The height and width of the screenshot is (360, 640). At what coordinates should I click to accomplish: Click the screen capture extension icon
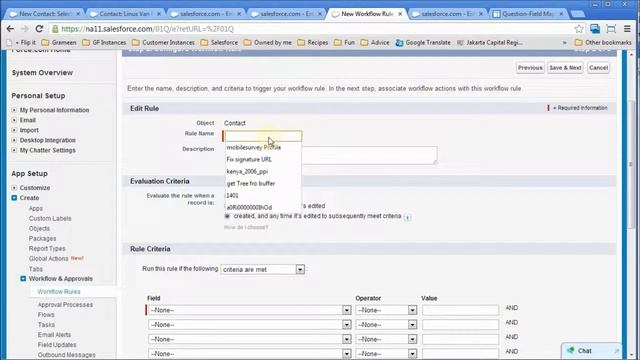point(611,29)
